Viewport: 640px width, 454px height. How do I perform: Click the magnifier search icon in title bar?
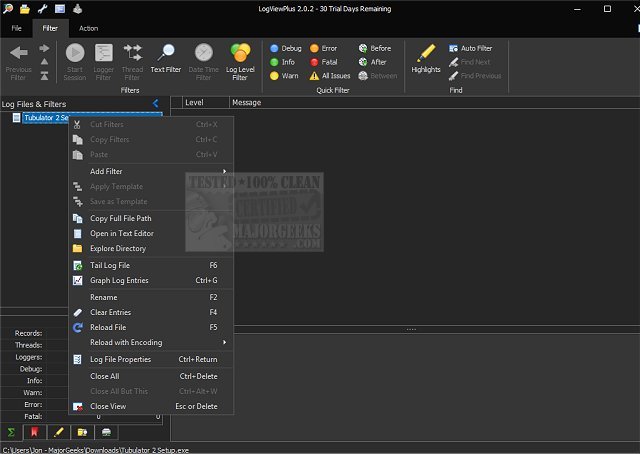coord(7,8)
